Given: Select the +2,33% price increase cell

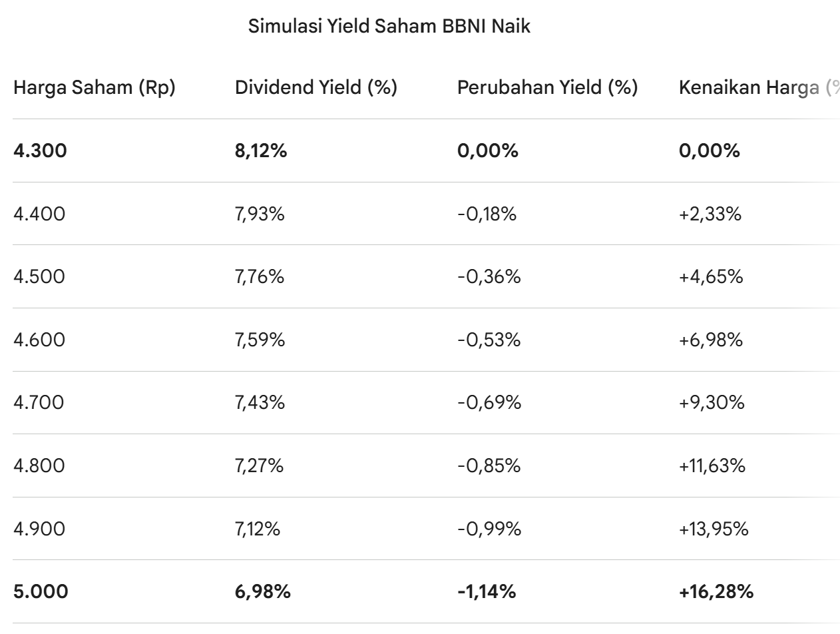Looking at the screenshot, I should click(x=710, y=214).
